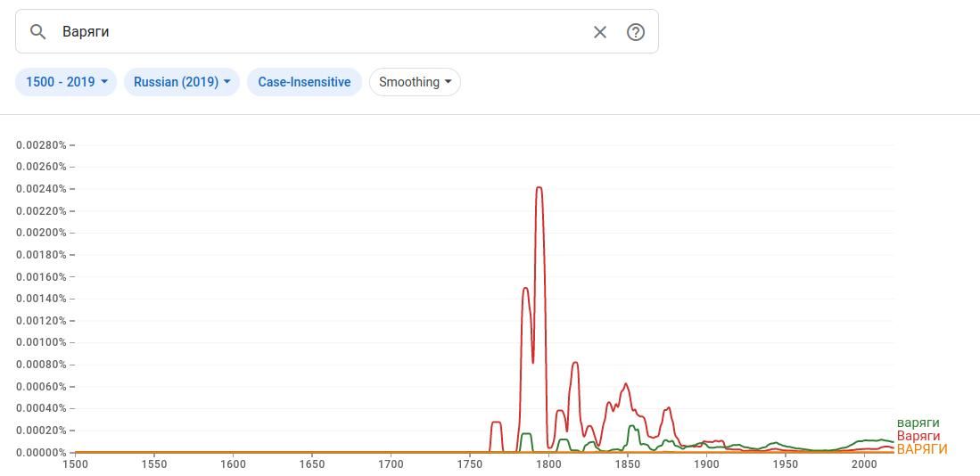Click the tallest red peak near 1795
This screenshot has width=980, height=476.
tap(539, 188)
